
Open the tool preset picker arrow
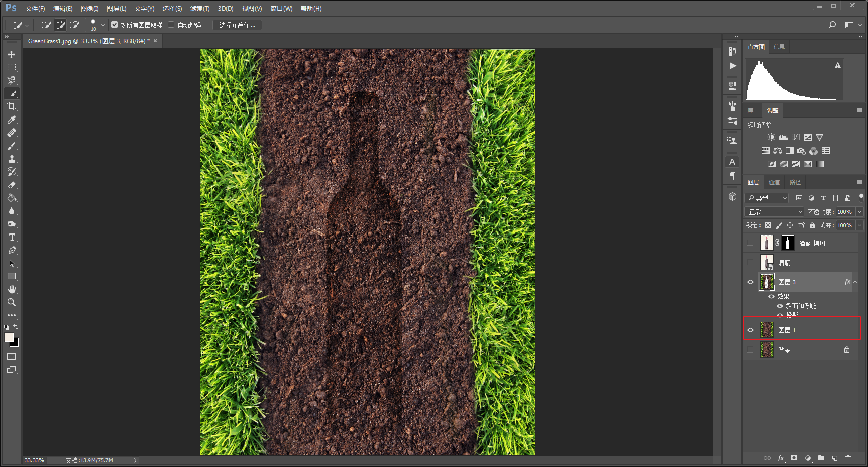coord(27,25)
